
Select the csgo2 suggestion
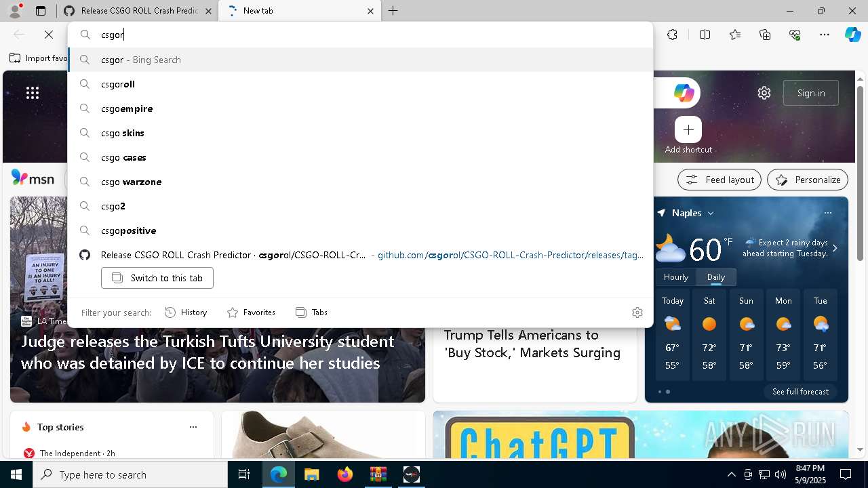pos(361,206)
